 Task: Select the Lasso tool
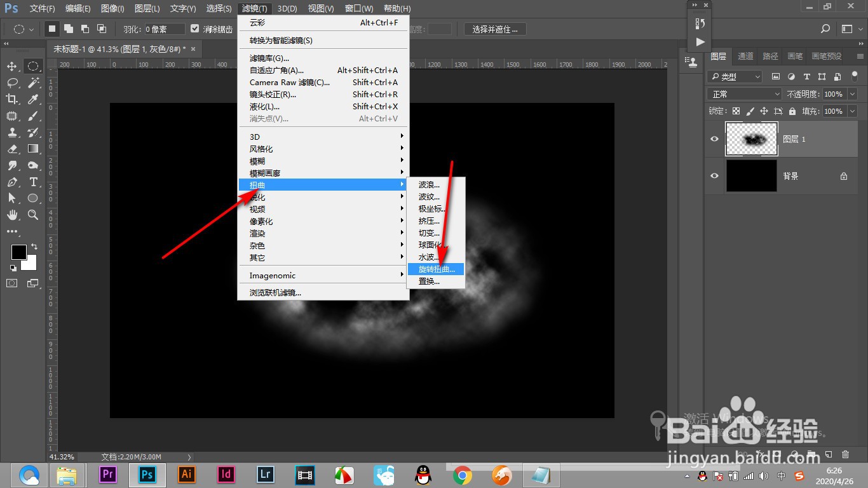(11, 82)
